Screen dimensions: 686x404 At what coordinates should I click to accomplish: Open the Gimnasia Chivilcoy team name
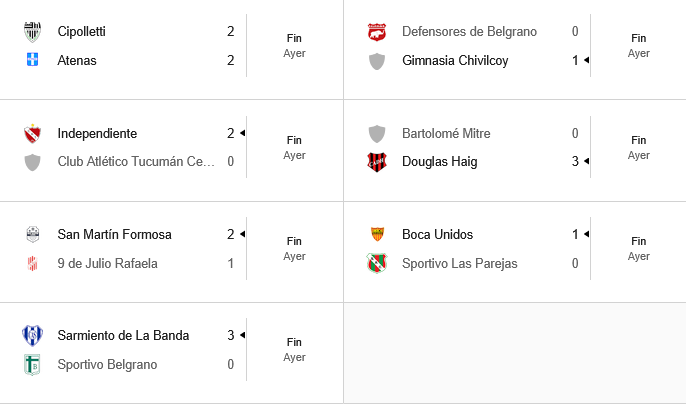pos(455,60)
